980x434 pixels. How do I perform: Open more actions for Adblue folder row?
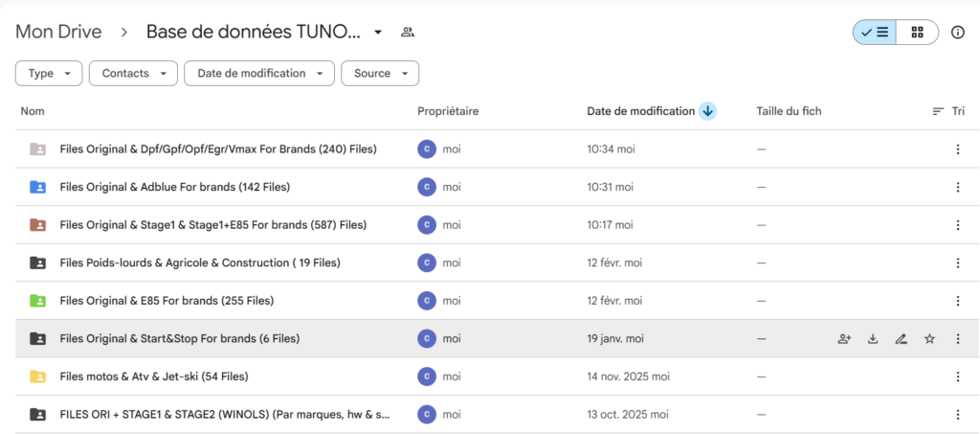tap(958, 187)
